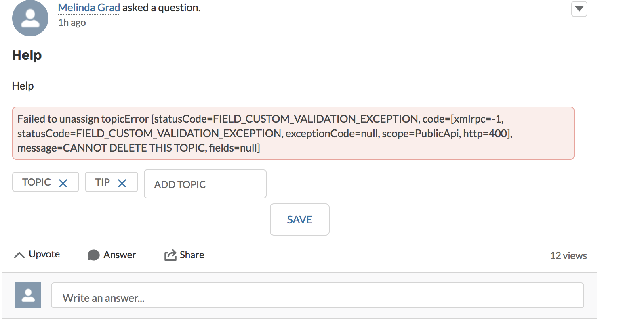This screenshot has width=644, height=330.
Task: Click the Help question title
Action: click(26, 55)
